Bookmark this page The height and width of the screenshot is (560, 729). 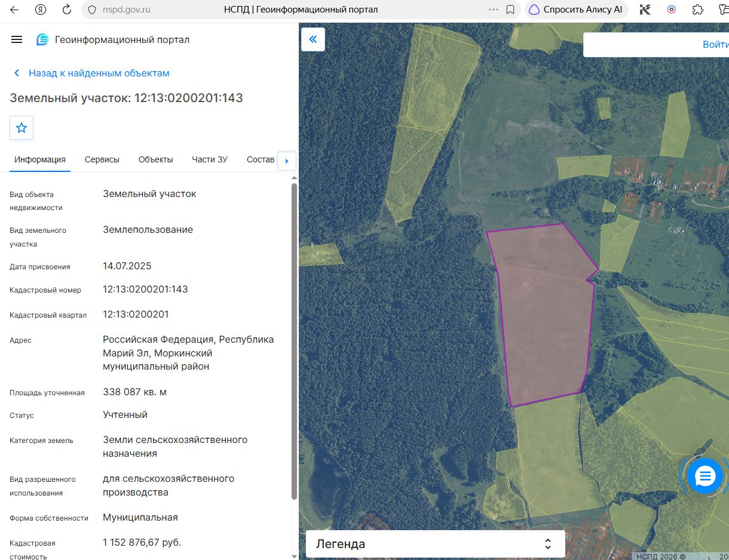click(510, 10)
